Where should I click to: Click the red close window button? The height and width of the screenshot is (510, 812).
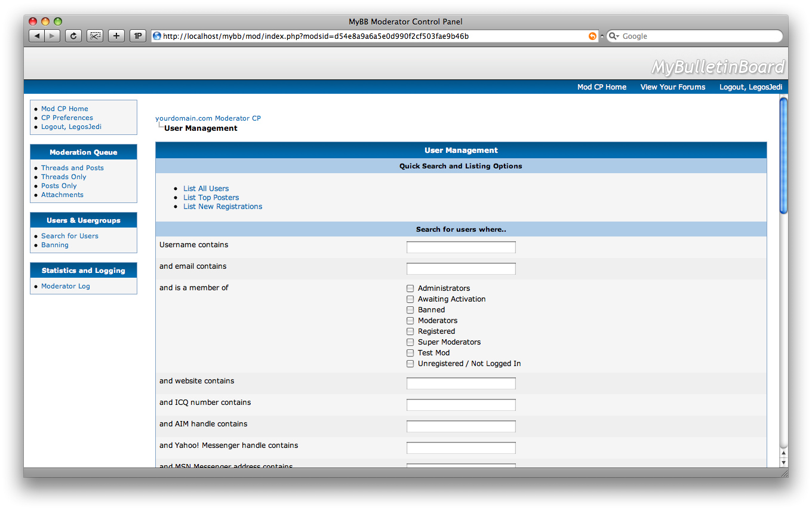(x=33, y=21)
